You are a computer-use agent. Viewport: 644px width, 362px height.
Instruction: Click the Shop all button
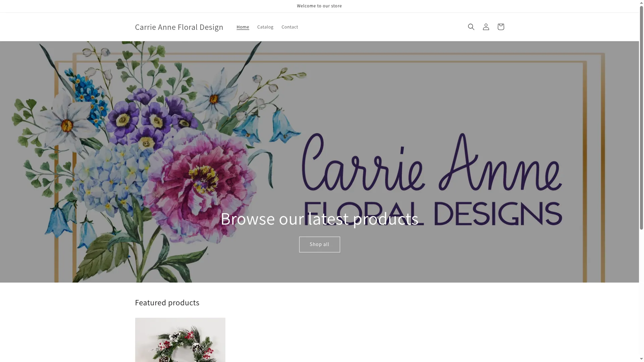pos(319,244)
